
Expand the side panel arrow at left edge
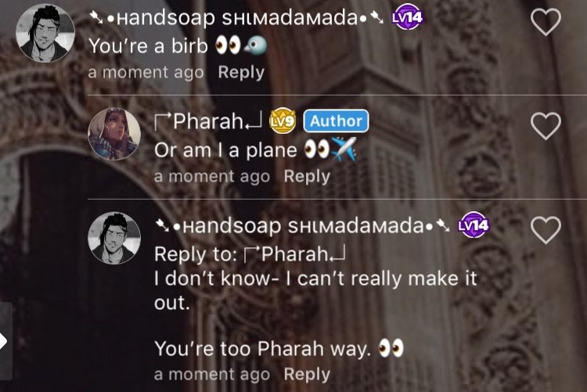point(5,341)
